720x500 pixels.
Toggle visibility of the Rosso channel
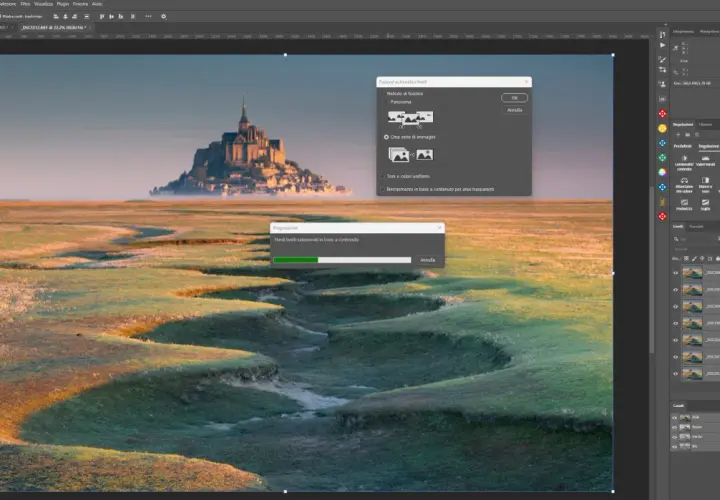coord(675,427)
